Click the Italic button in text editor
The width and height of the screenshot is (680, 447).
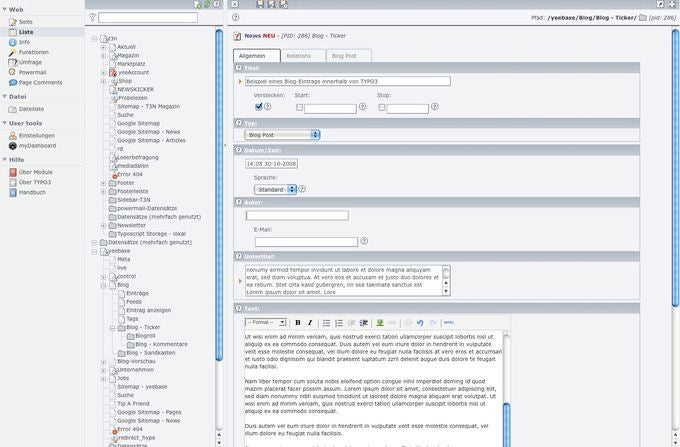(310, 323)
